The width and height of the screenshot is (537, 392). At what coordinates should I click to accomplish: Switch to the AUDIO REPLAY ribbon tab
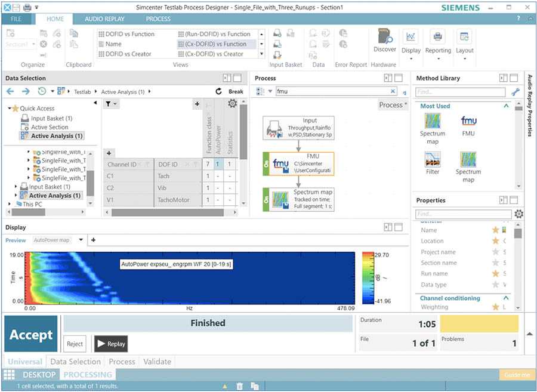pyautogui.click(x=104, y=19)
